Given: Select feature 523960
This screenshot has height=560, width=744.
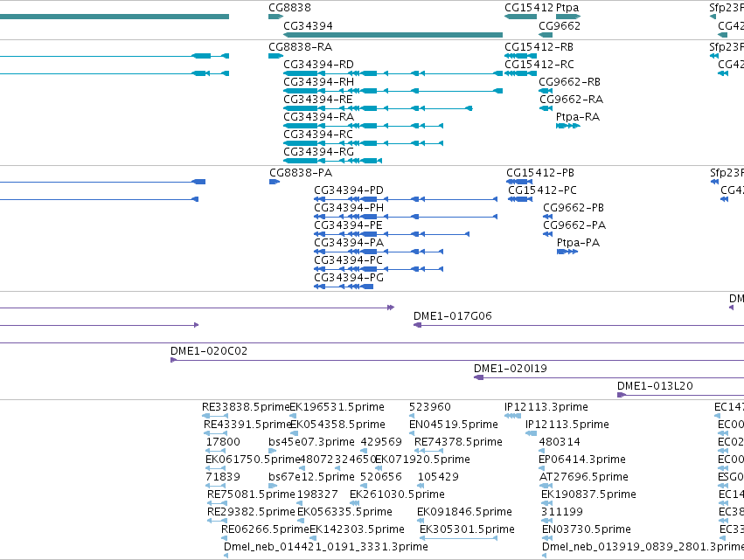Looking at the screenshot, I should click(x=430, y=407).
